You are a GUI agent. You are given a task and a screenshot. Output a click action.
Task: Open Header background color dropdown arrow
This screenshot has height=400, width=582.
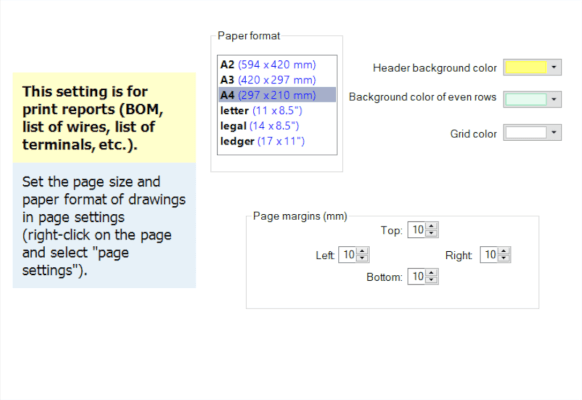(x=554, y=68)
